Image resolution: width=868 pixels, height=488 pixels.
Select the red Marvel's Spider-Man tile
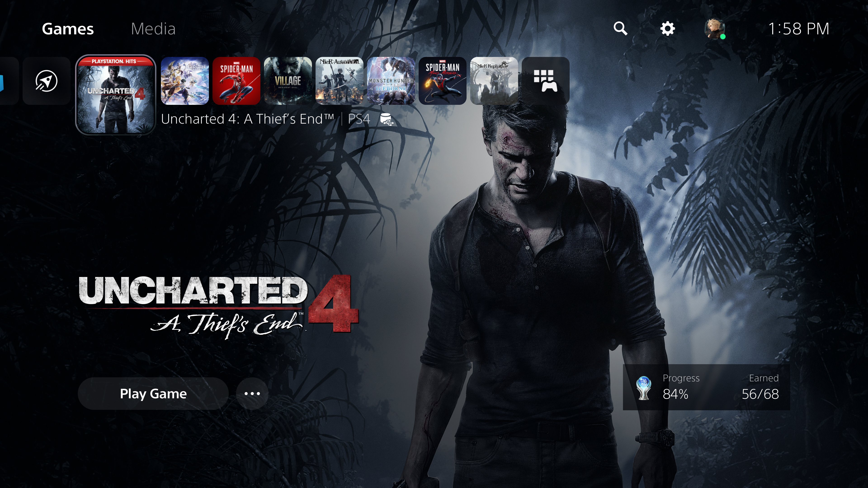point(236,81)
